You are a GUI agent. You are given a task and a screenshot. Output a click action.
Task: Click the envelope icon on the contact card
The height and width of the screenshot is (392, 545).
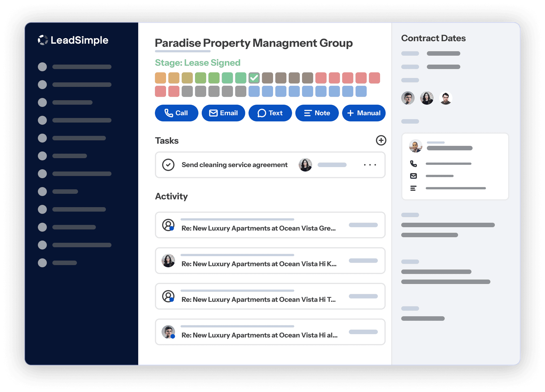pos(414,176)
